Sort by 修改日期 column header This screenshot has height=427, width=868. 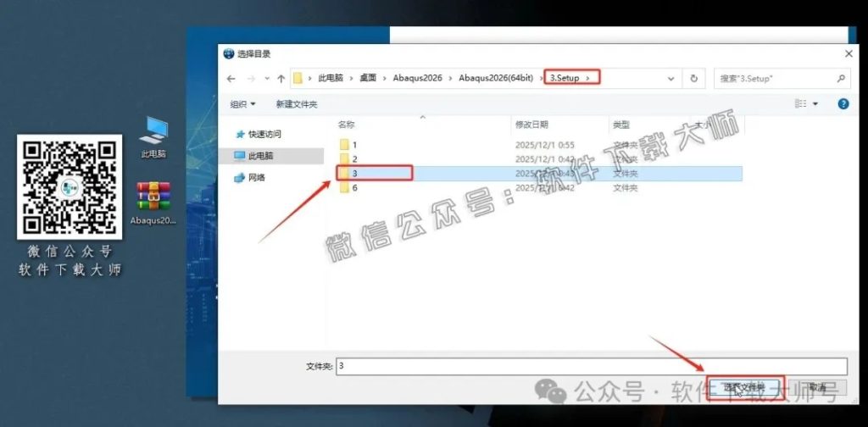point(531,125)
